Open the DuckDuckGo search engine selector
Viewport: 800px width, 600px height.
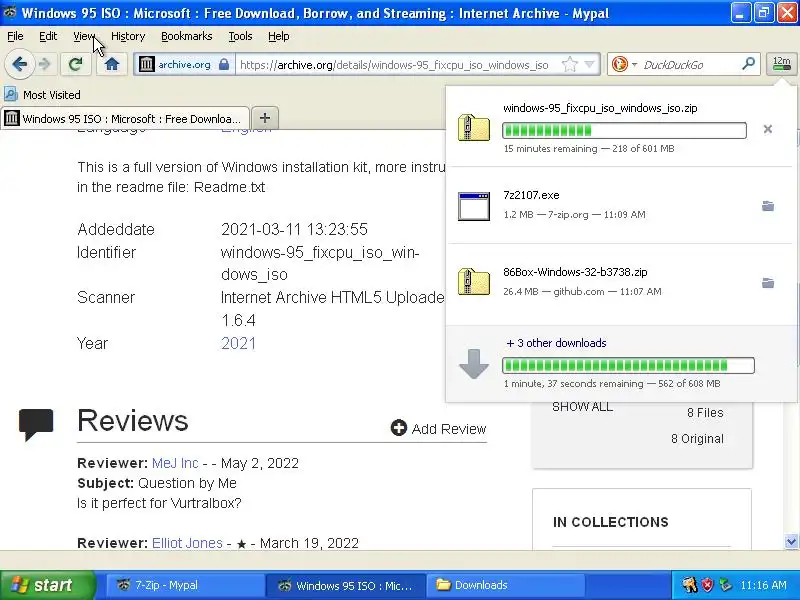click(x=634, y=65)
